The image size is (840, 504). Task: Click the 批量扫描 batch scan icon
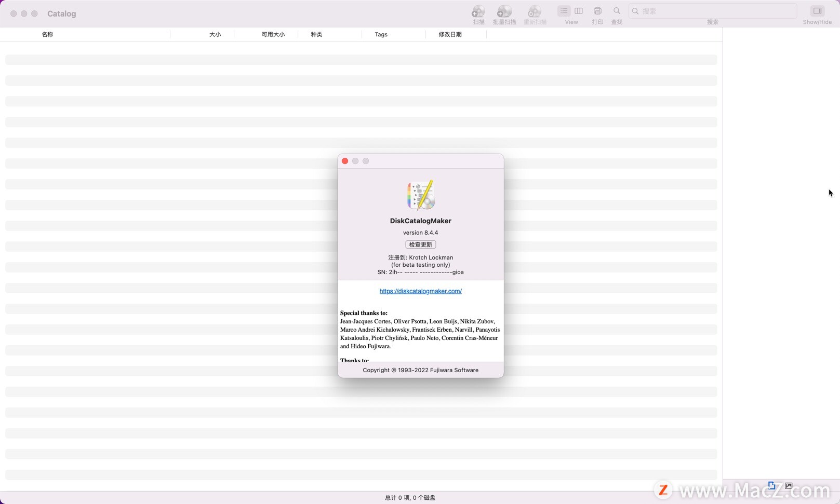[504, 11]
